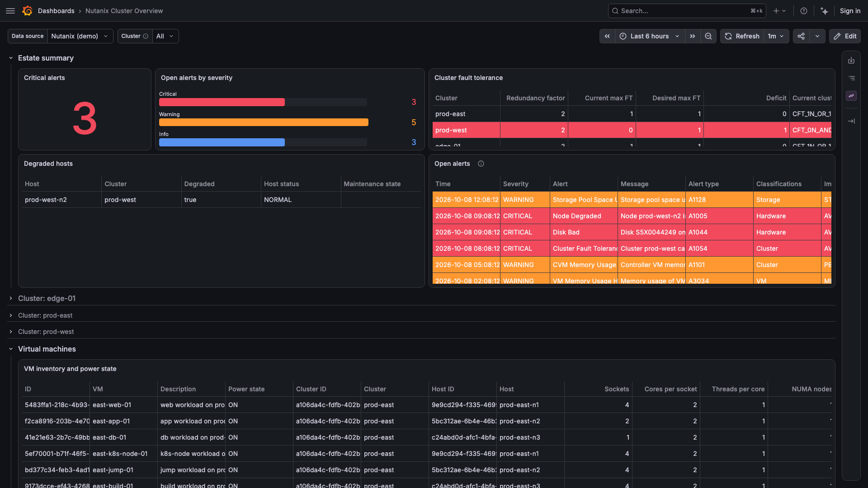Open the Nutanix (demo) data source dropdown

[x=80, y=36]
